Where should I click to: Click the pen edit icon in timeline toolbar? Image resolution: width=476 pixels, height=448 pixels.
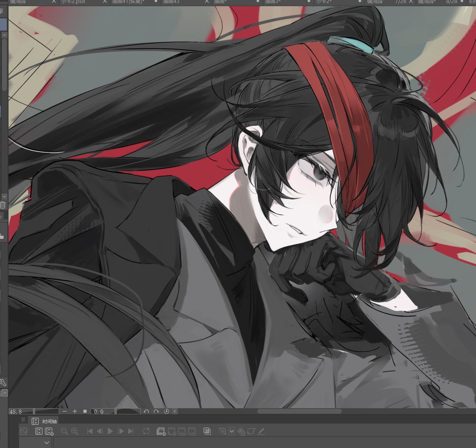(261, 431)
